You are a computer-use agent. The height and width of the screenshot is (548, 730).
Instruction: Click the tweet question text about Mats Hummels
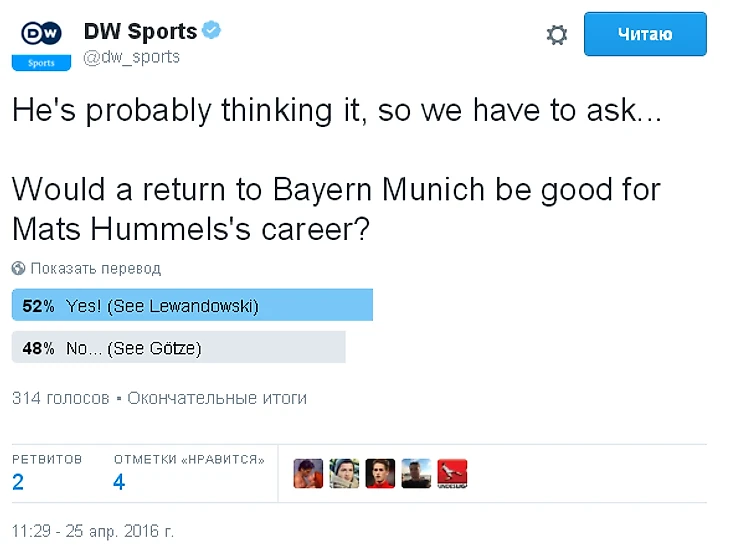[x=336, y=209]
